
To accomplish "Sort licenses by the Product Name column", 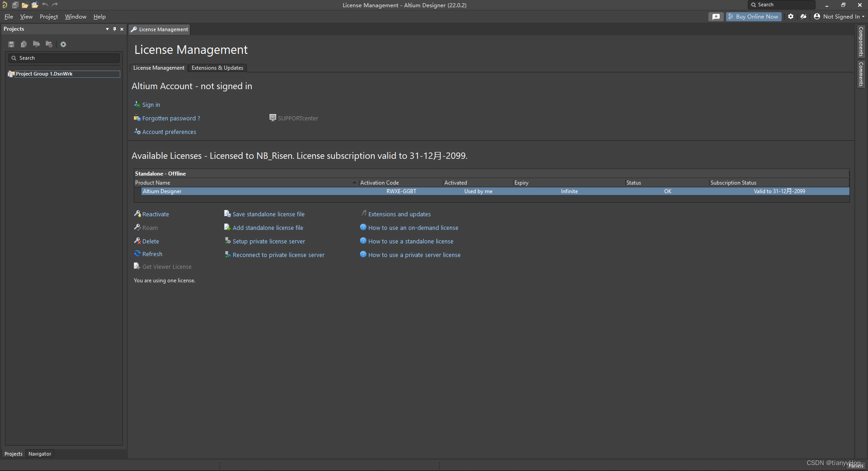I will 244,183.
